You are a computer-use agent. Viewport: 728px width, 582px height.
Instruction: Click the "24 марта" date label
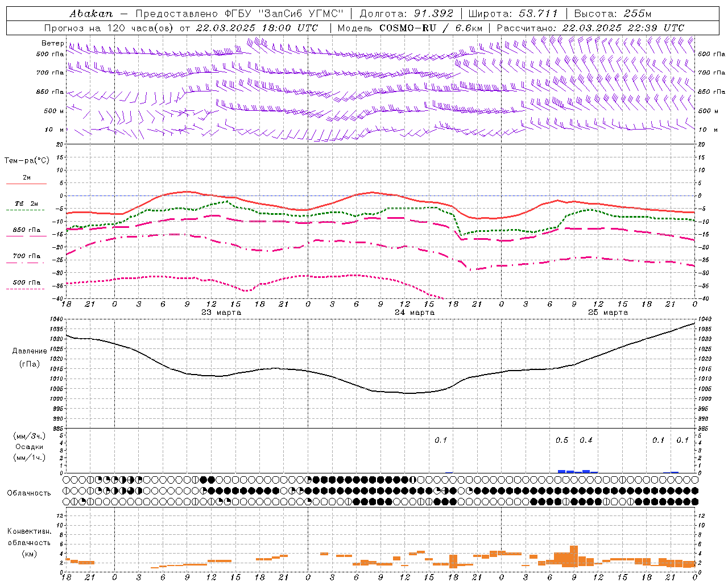[415, 313]
